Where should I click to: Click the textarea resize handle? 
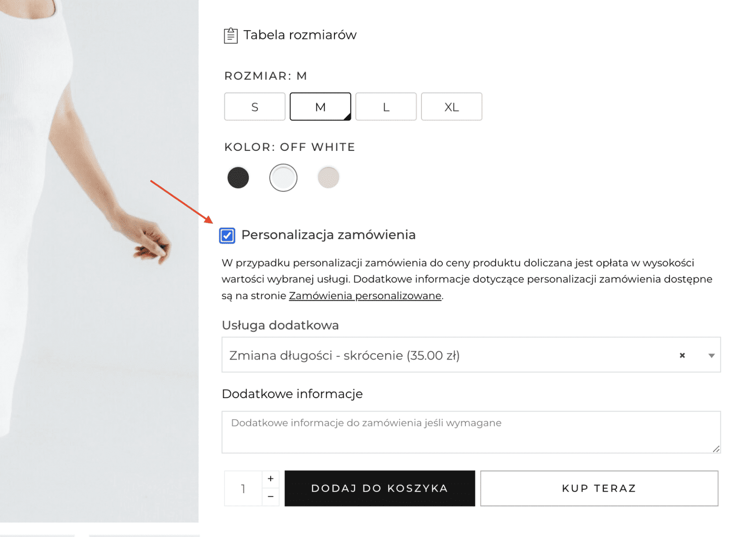click(x=716, y=449)
